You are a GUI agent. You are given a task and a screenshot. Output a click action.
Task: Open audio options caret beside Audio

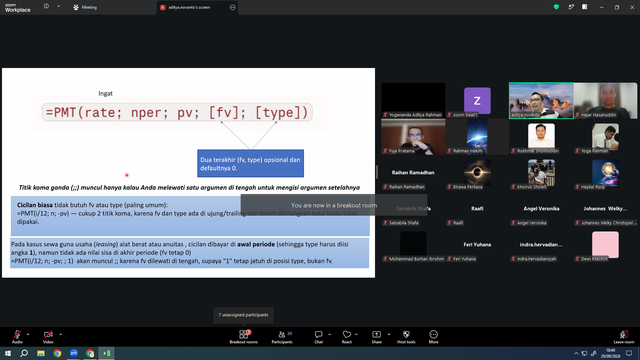tap(28, 334)
